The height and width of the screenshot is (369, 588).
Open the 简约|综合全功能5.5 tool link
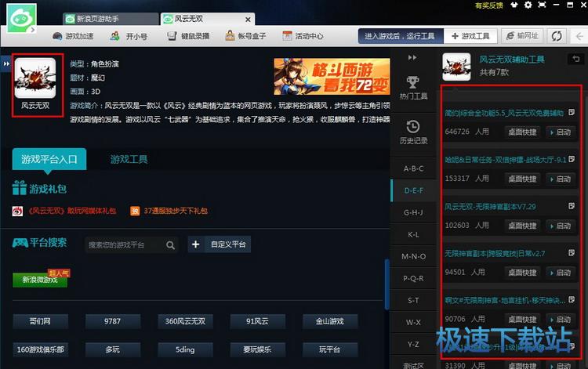click(504, 113)
